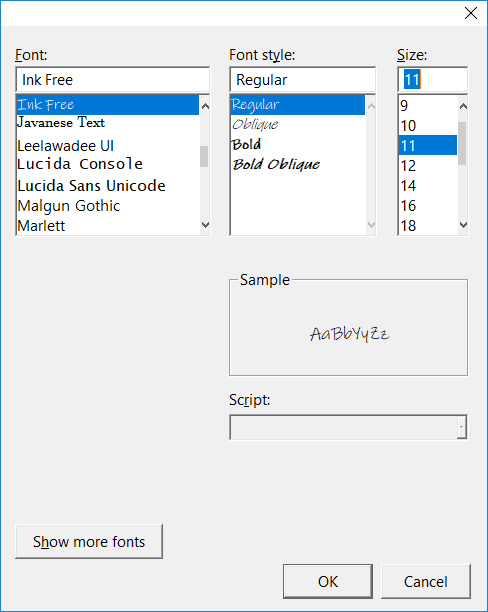The width and height of the screenshot is (488, 612).
Task: Click the Font style input field
Action: [x=303, y=80]
